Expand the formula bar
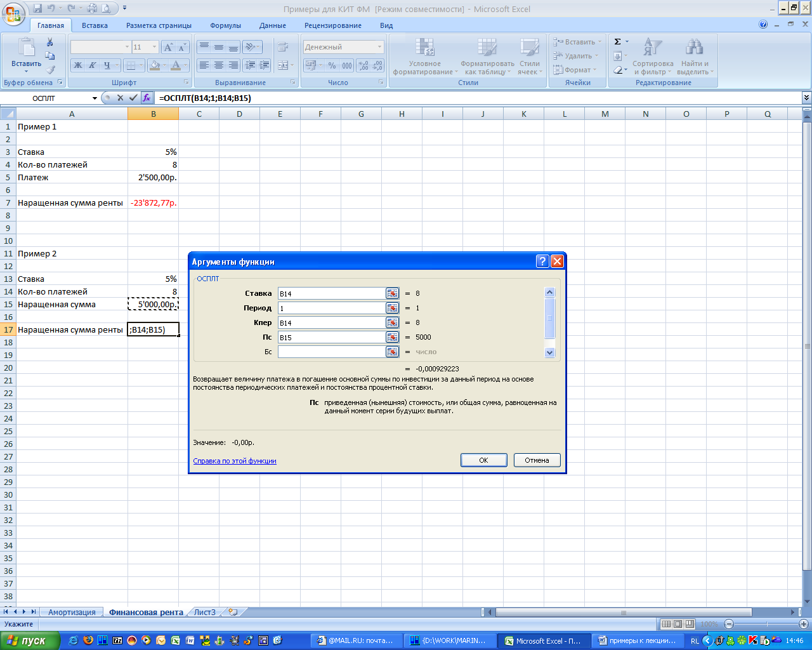The width and height of the screenshot is (812, 650). 806,98
